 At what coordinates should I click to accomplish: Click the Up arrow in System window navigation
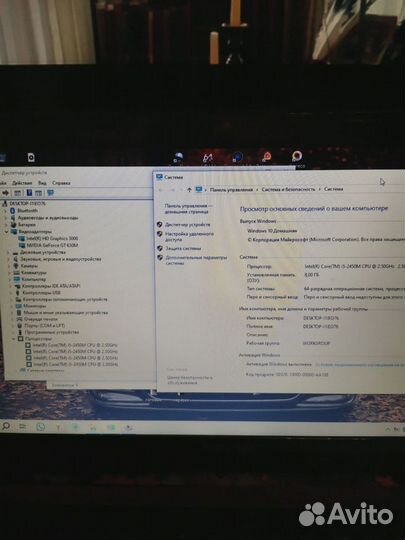click(189, 189)
